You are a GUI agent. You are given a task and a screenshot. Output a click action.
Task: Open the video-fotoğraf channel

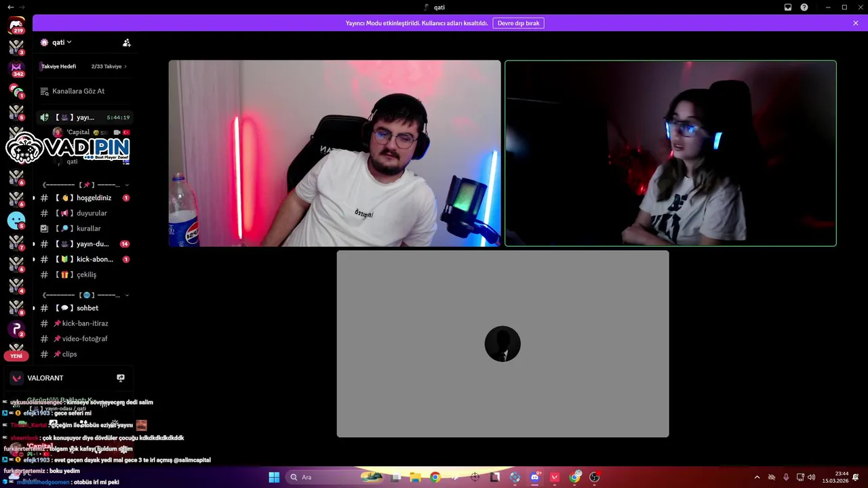pos(85,339)
